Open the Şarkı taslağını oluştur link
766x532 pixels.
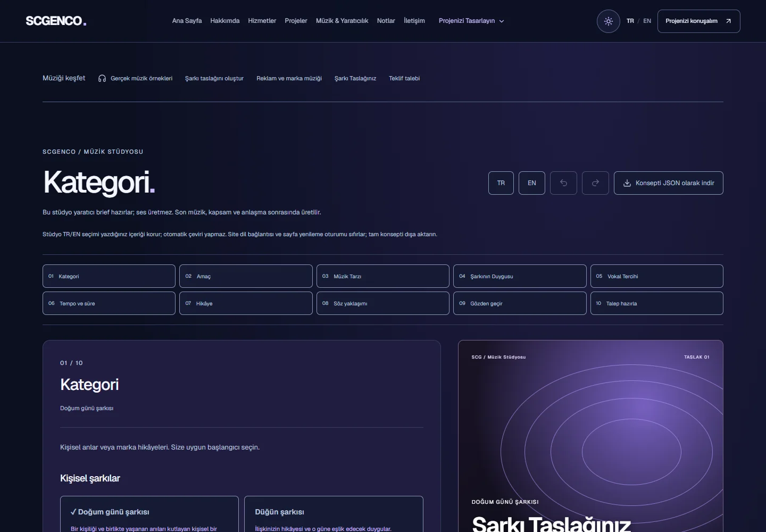tap(214, 78)
